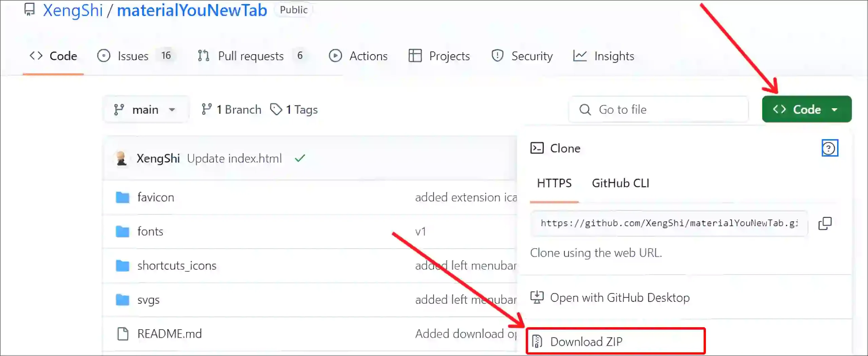868x356 pixels.
Task: Open the favicon folder
Action: coord(156,197)
